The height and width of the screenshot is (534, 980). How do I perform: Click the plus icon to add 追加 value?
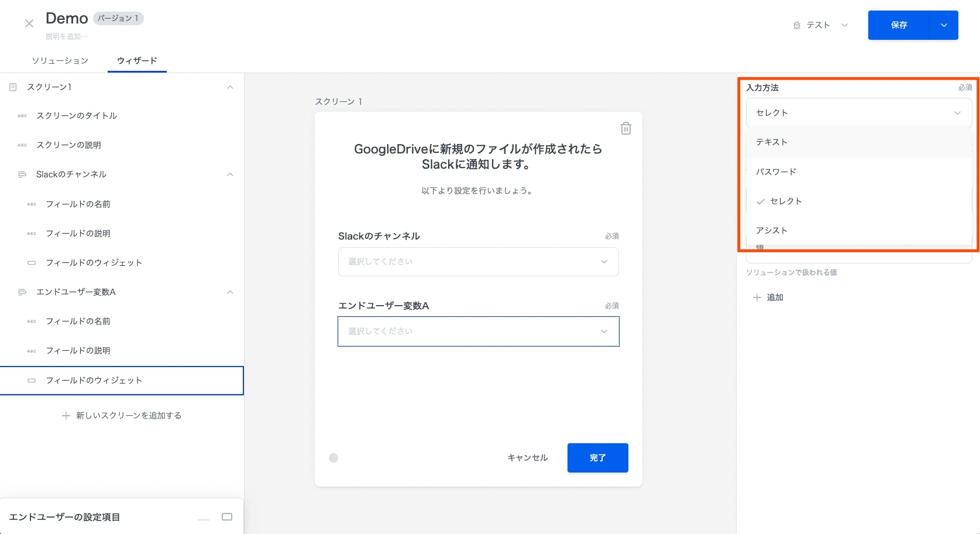(757, 297)
